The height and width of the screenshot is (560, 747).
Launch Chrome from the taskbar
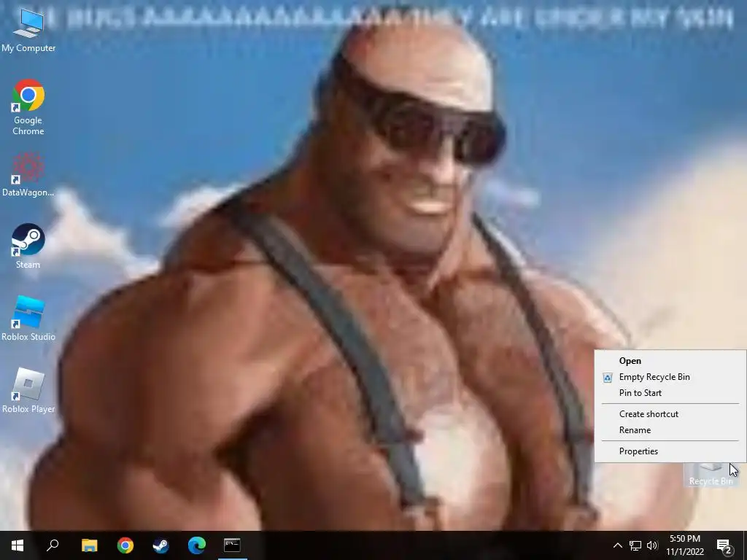(x=125, y=545)
